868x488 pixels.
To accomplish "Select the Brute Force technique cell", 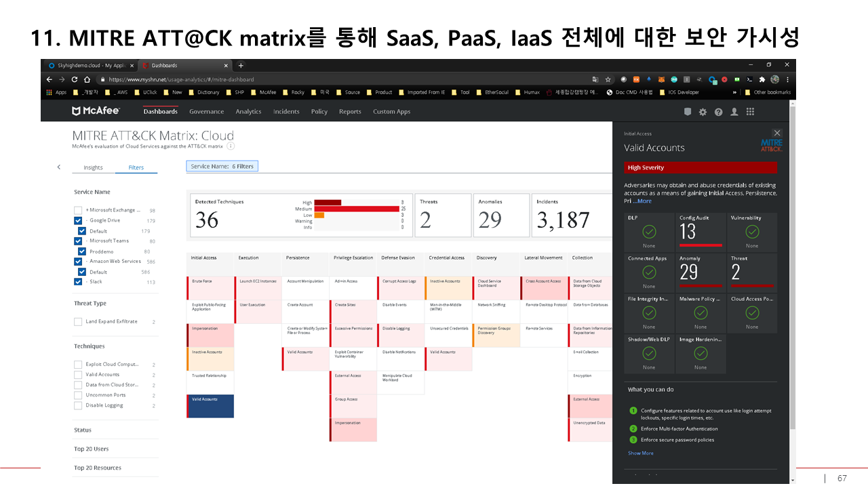I will (x=210, y=288).
